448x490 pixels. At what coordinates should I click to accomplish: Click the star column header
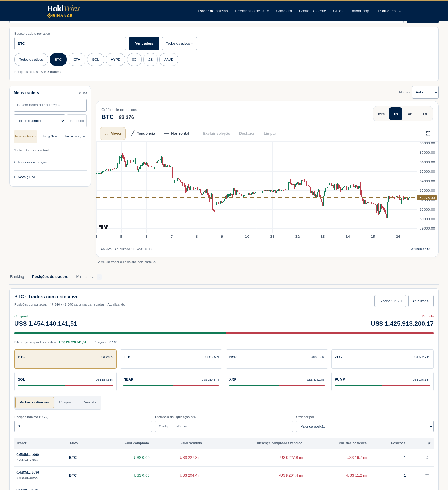click(429, 443)
